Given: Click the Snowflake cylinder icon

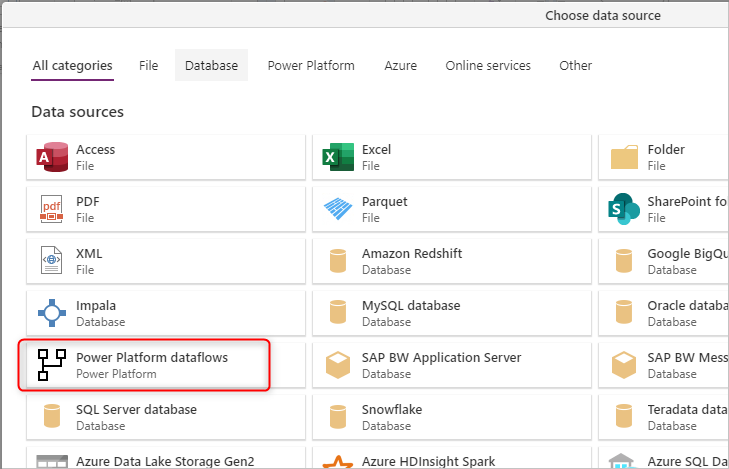Looking at the screenshot, I should click(x=338, y=416).
